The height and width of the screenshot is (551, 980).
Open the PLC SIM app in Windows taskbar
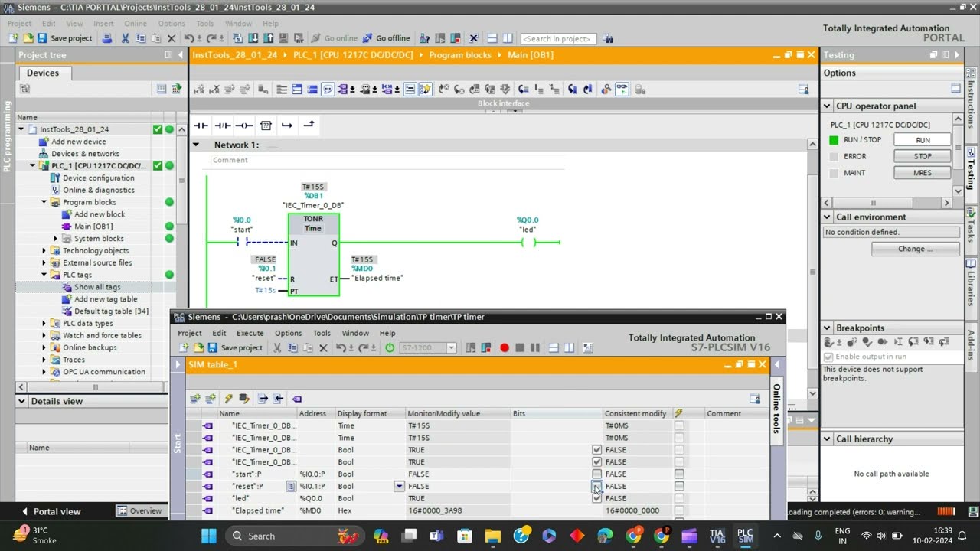pyautogui.click(x=745, y=536)
